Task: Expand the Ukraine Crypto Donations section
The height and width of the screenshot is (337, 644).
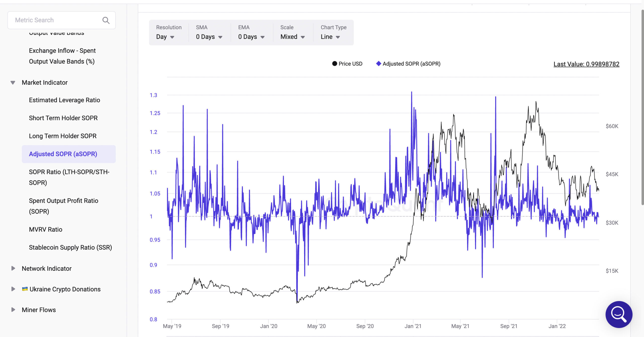Action: pyautogui.click(x=13, y=289)
